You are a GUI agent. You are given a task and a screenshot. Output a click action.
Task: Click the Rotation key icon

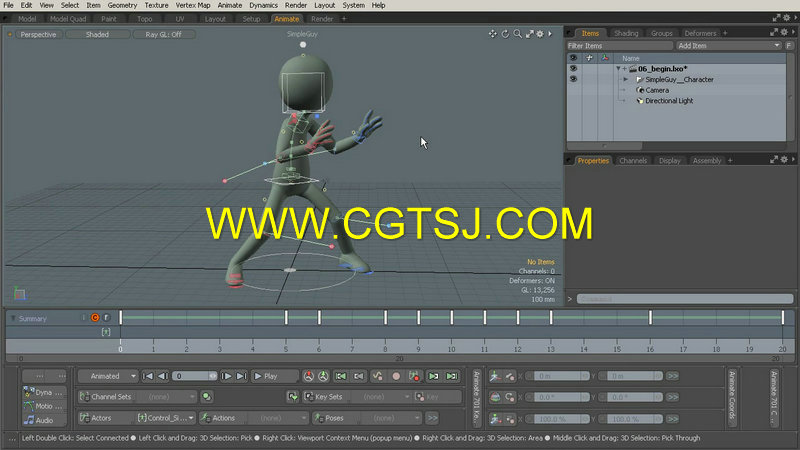coord(510,397)
